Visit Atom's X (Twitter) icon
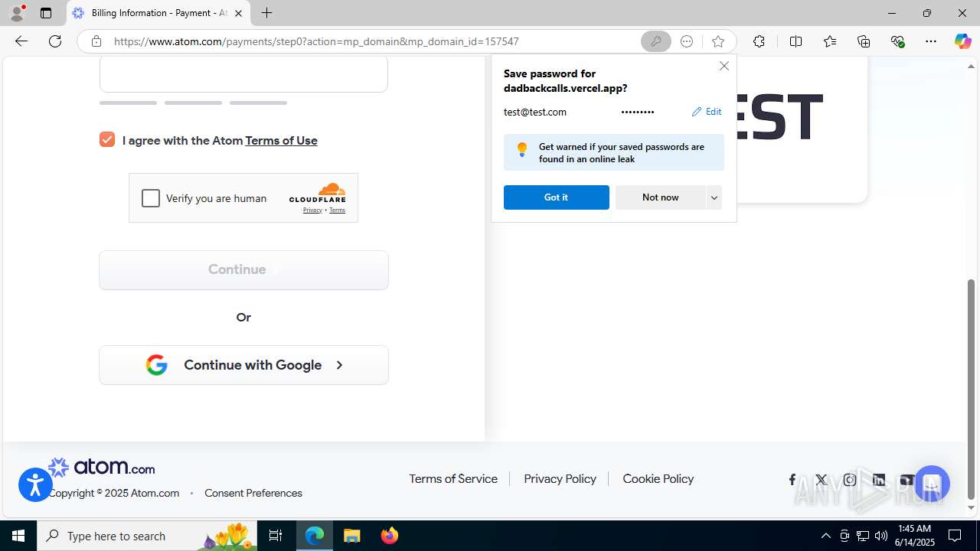980x551 pixels. coord(822,480)
